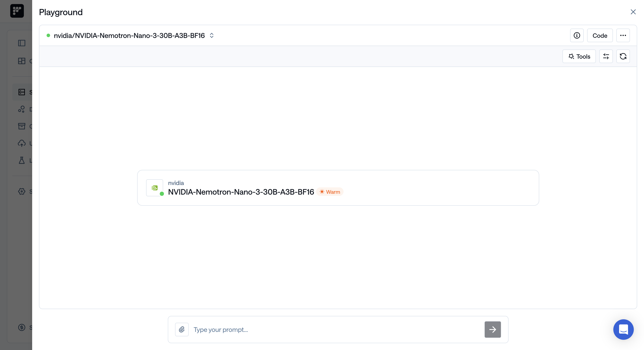This screenshot has height=350, width=644.
Task: Open the Tools button
Action: (x=579, y=56)
